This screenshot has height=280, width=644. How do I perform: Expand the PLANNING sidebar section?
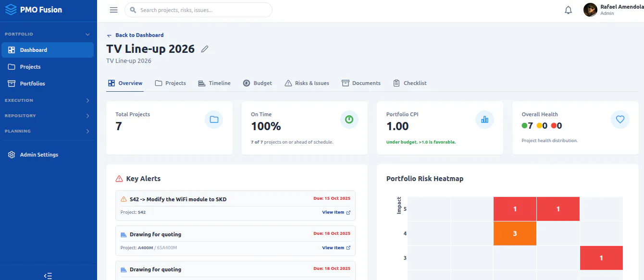click(x=87, y=131)
